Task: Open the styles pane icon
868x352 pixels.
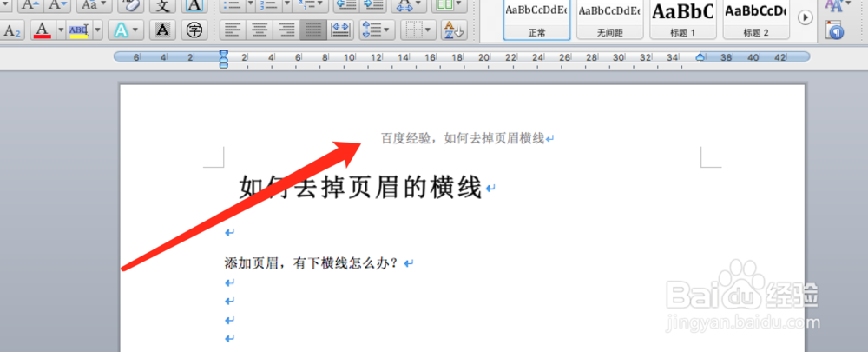Action: [x=834, y=30]
